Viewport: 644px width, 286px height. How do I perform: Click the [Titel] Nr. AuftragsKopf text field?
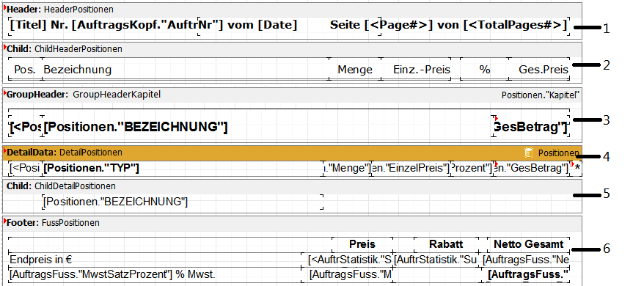[x=103, y=26]
